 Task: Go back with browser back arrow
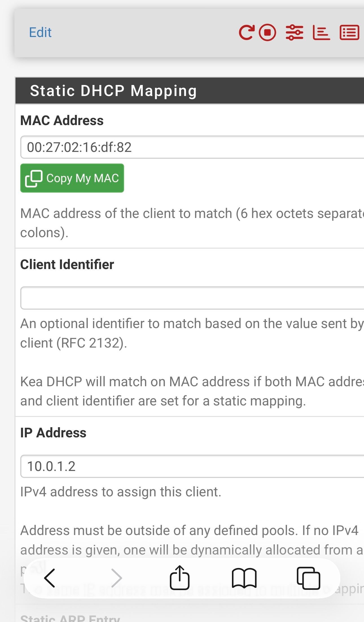point(50,578)
